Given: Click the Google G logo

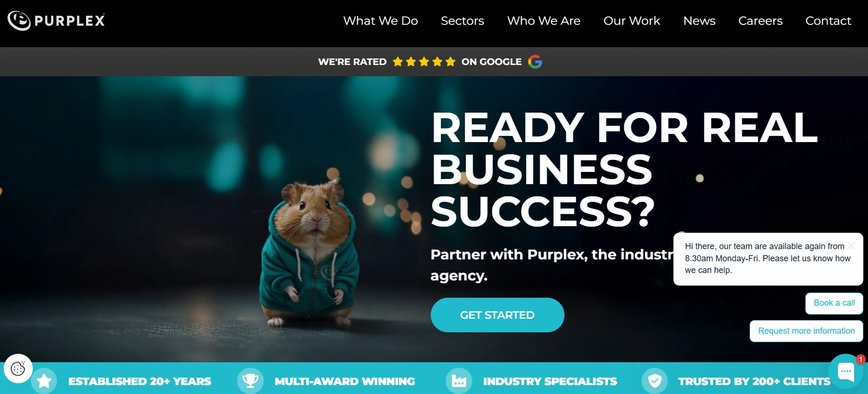Looking at the screenshot, I should 535,62.
